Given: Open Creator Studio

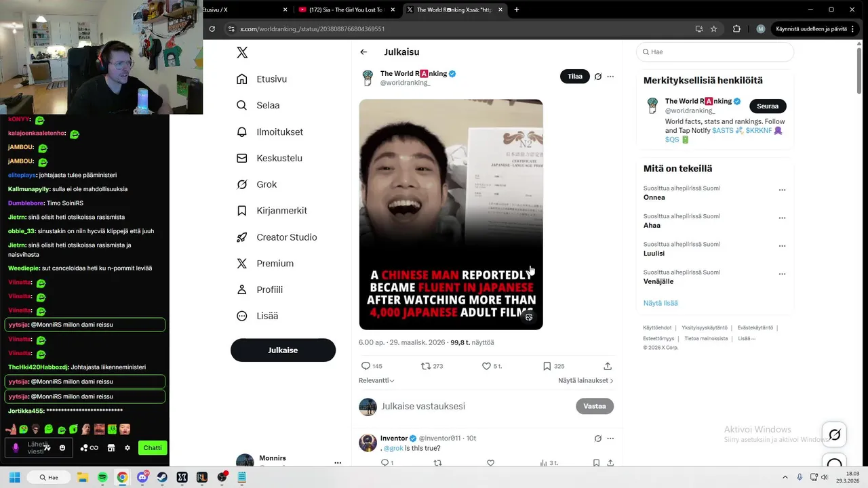Looking at the screenshot, I should [276, 237].
